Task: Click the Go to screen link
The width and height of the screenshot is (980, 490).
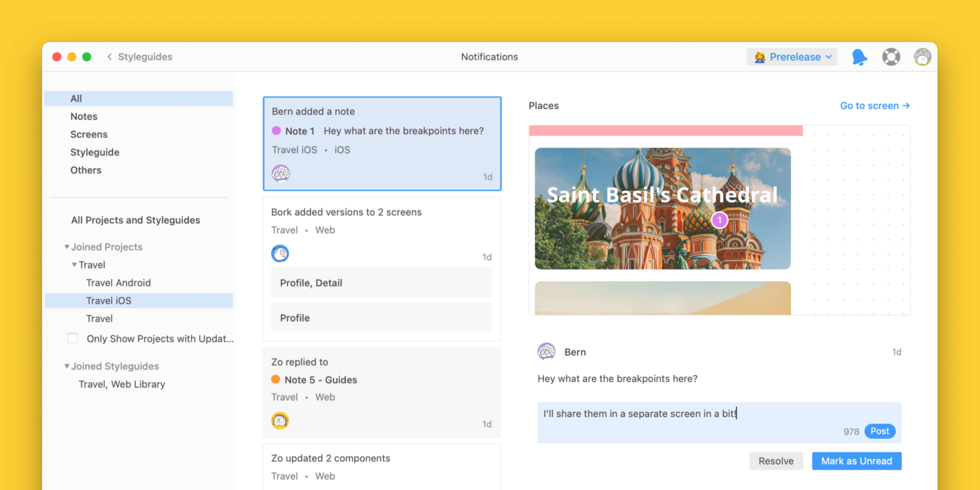Action: pos(875,106)
